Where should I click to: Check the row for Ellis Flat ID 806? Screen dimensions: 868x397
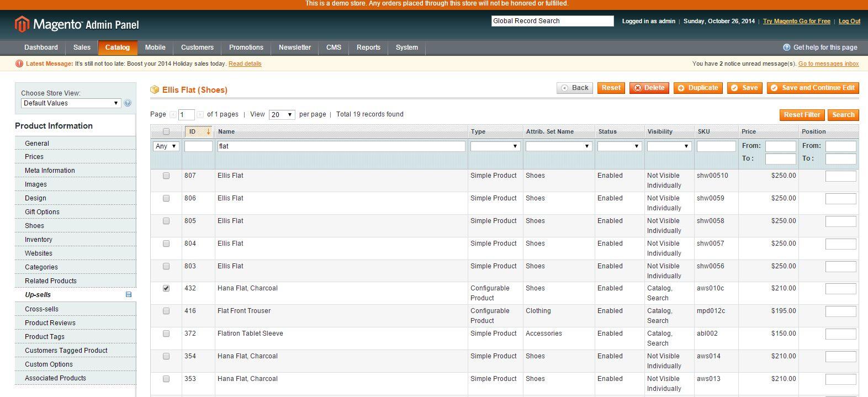[166, 198]
